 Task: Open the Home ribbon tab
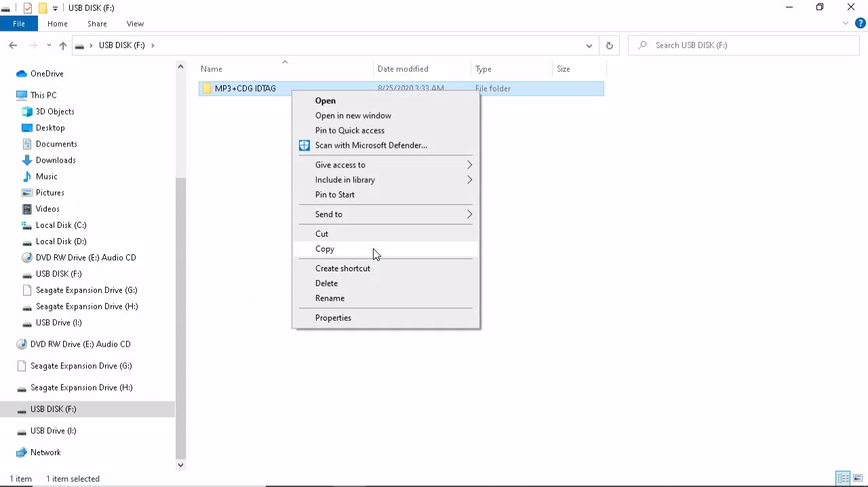(x=58, y=24)
